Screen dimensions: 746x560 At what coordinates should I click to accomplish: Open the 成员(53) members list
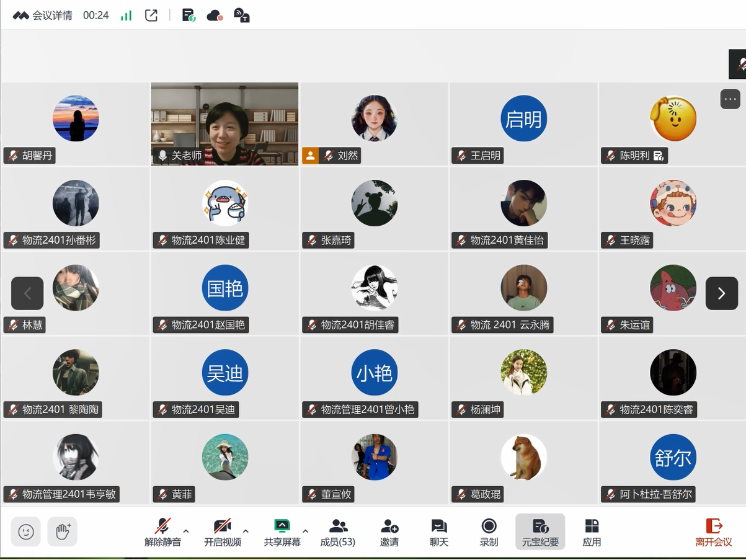tap(338, 532)
